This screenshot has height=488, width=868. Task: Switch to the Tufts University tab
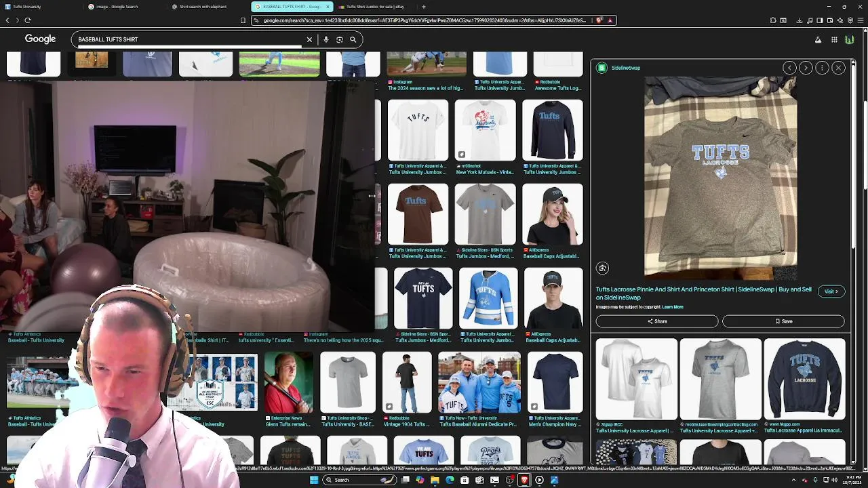coord(41,7)
